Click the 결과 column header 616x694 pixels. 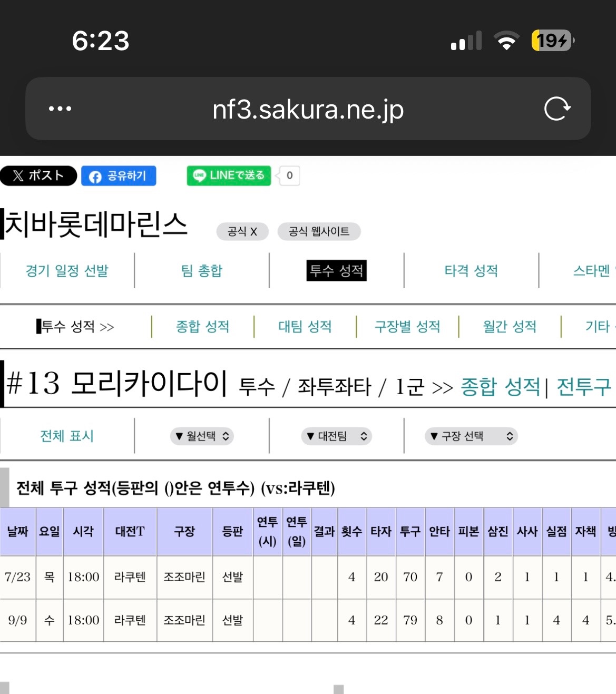pos(324,532)
